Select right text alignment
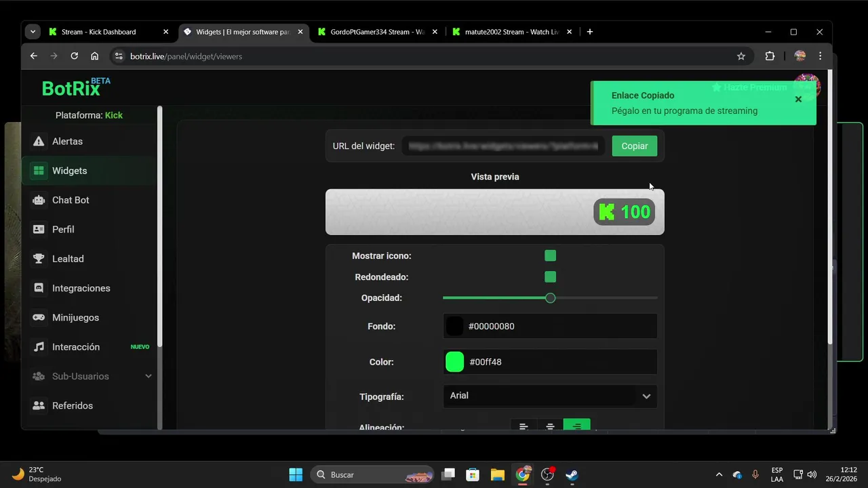 577,426
